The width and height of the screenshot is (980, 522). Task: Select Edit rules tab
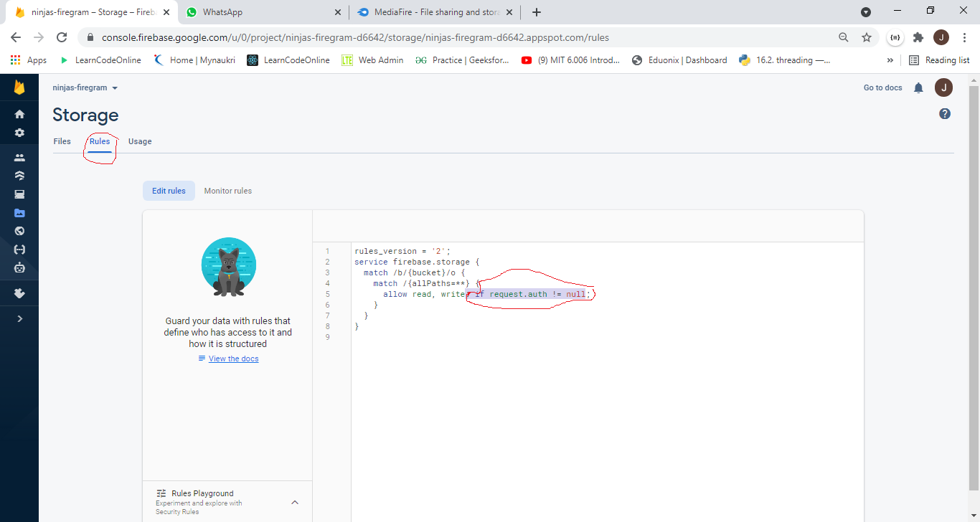(x=169, y=191)
